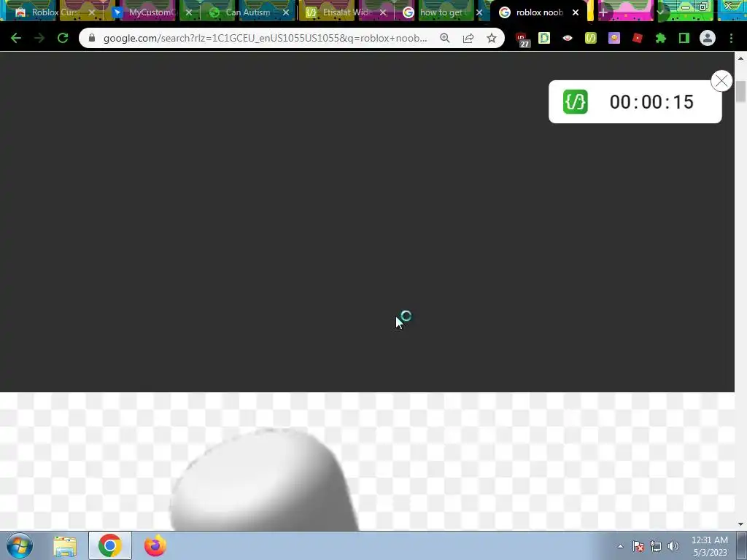Click the scrollbar up arrow
This screenshot has width=747, height=560.
coord(740,58)
